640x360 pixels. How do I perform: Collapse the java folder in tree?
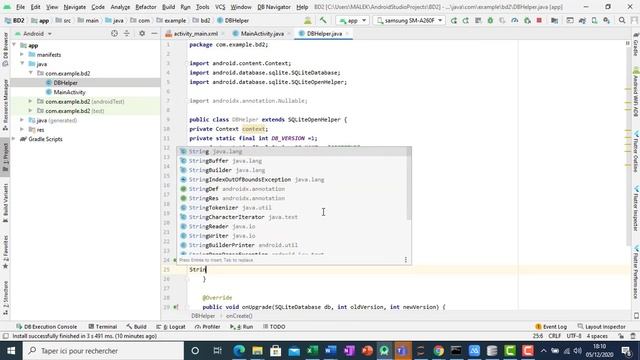(22, 64)
